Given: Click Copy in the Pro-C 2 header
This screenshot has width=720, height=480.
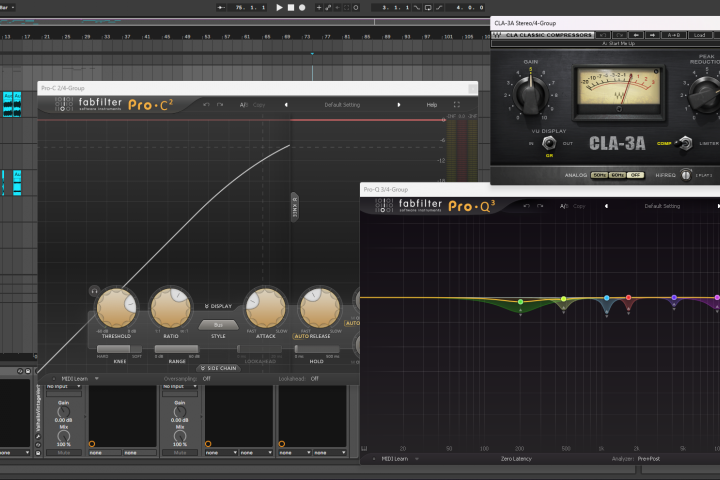Looking at the screenshot, I should click(x=259, y=105).
